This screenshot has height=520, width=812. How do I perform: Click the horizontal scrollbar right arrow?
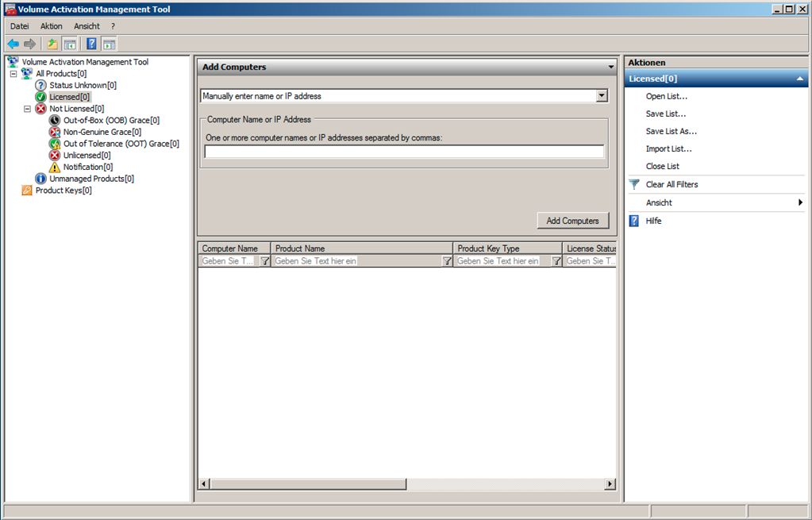pyautogui.click(x=610, y=483)
